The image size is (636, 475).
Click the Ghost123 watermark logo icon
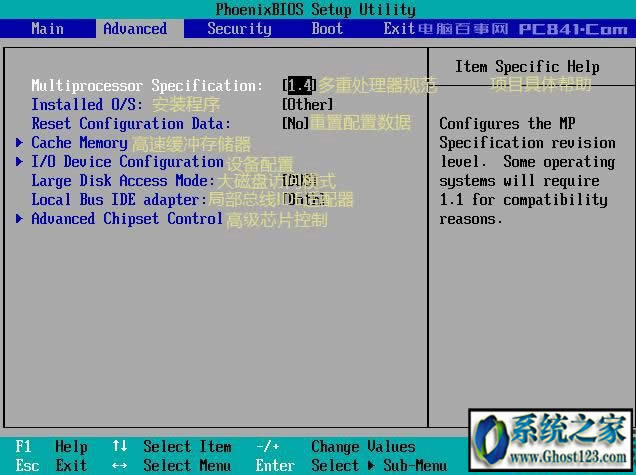492,438
